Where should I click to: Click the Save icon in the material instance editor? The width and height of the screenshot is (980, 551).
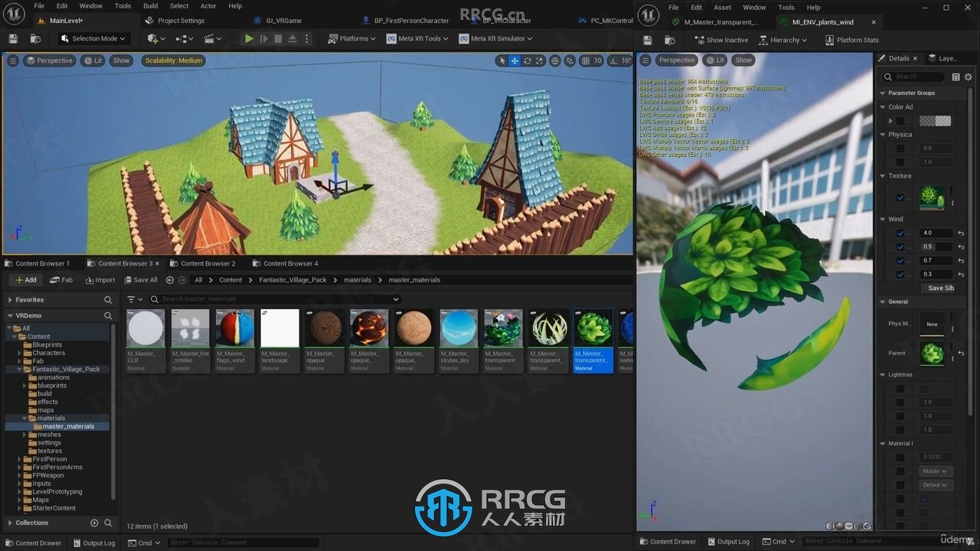point(647,40)
